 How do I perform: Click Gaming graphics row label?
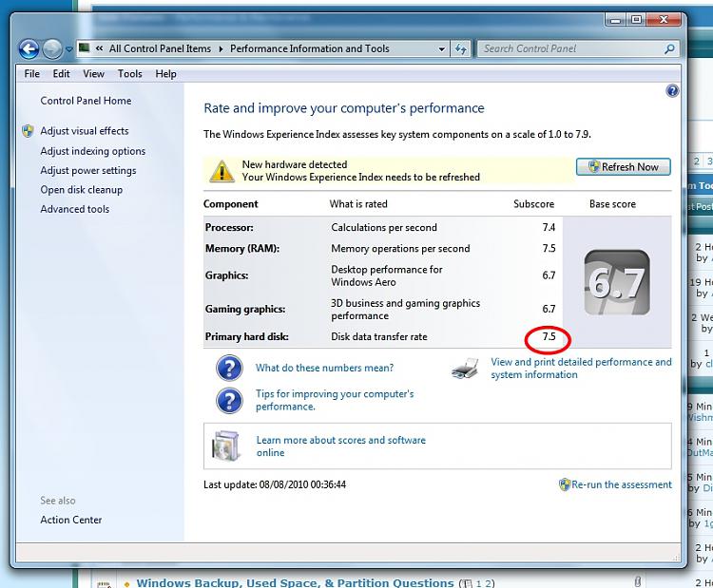(x=245, y=309)
